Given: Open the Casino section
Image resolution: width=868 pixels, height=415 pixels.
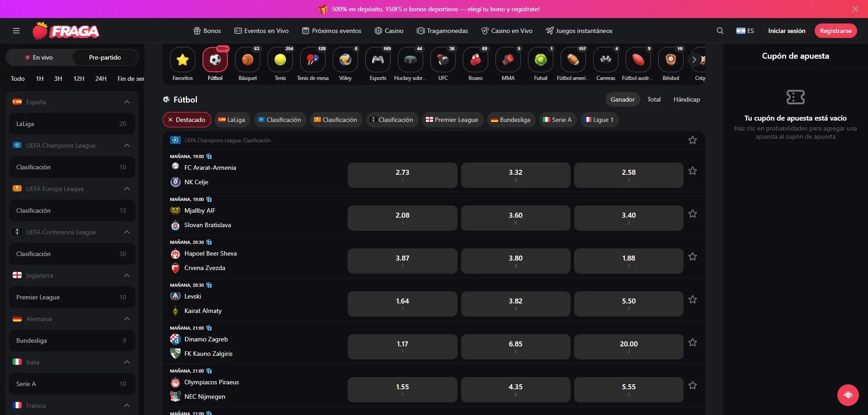Looking at the screenshot, I should [389, 31].
